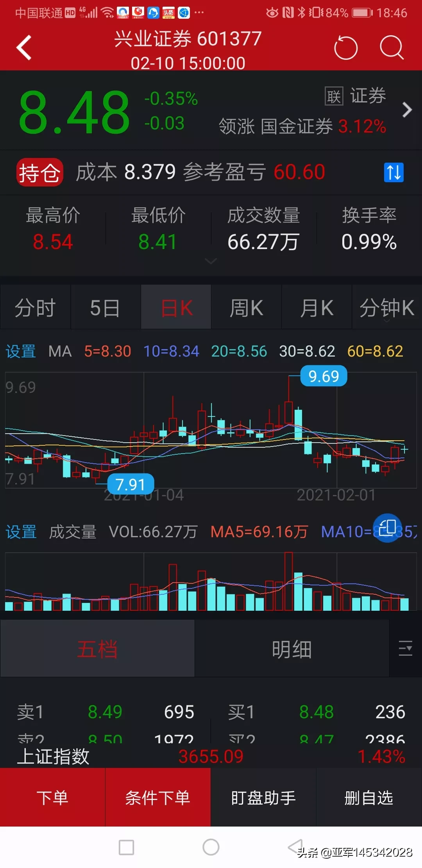
Task: Tap the MA 5=8.30 legend value
Action: [x=108, y=351]
